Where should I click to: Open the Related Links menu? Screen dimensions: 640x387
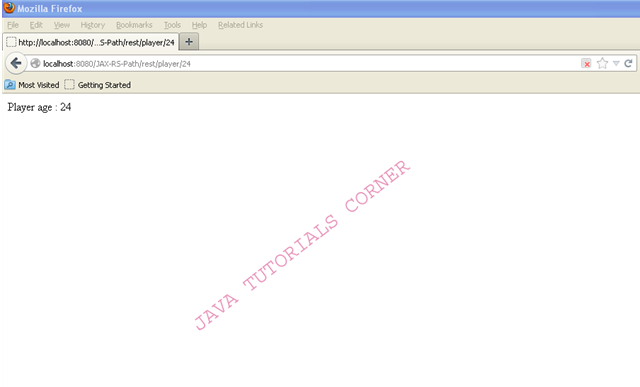coord(240,25)
